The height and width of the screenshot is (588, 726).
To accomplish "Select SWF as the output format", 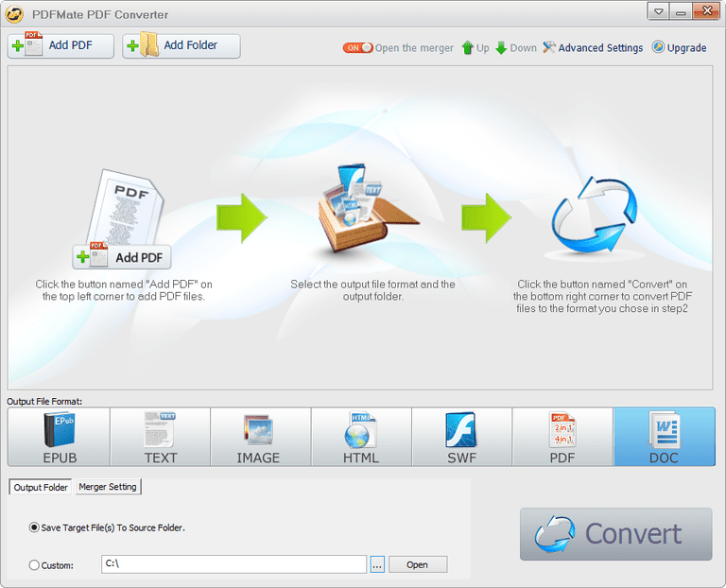I will click(x=462, y=437).
